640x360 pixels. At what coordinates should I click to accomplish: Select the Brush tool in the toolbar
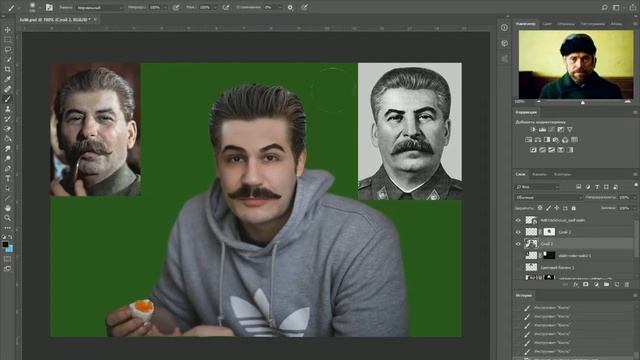(7, 99)
